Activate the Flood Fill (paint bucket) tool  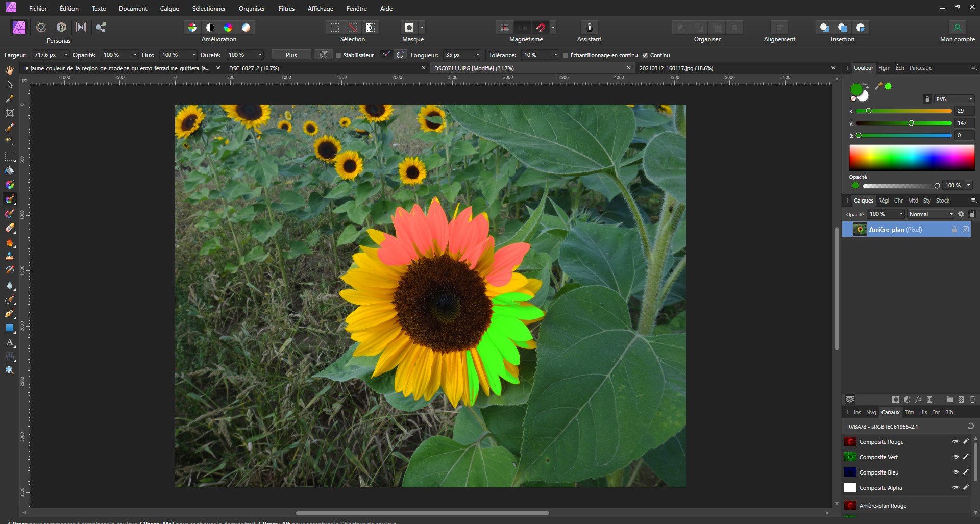9,171
